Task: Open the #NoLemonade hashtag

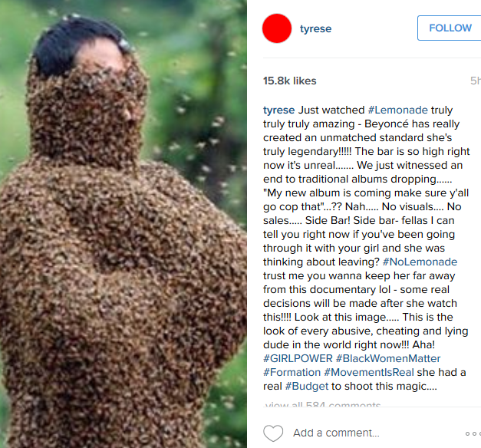Action: [x=420, y=262]
